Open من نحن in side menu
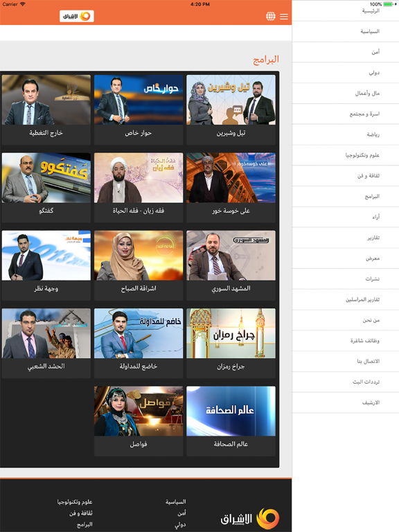Image resolution: width=399 pixels, height=532 pixels. pos(346,320)
